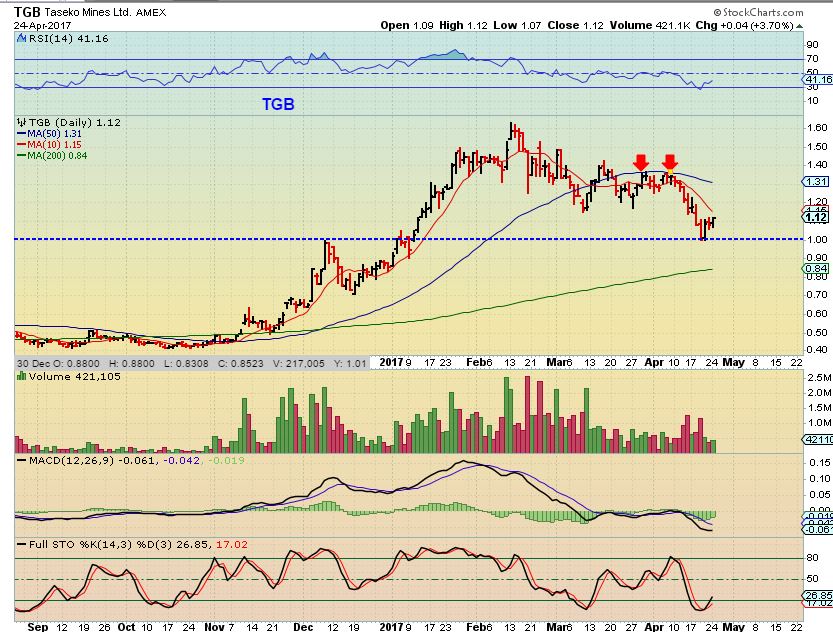
Task: Click the 'May' label on bottom date axis
Action: click(734, 627)
